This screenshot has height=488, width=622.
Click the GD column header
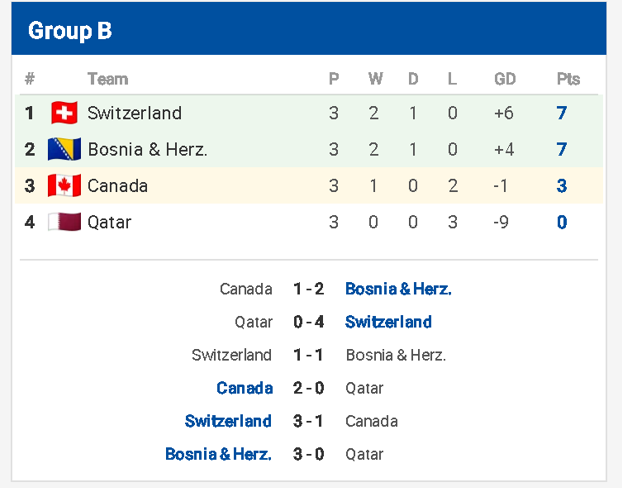[x=505, y=79]
